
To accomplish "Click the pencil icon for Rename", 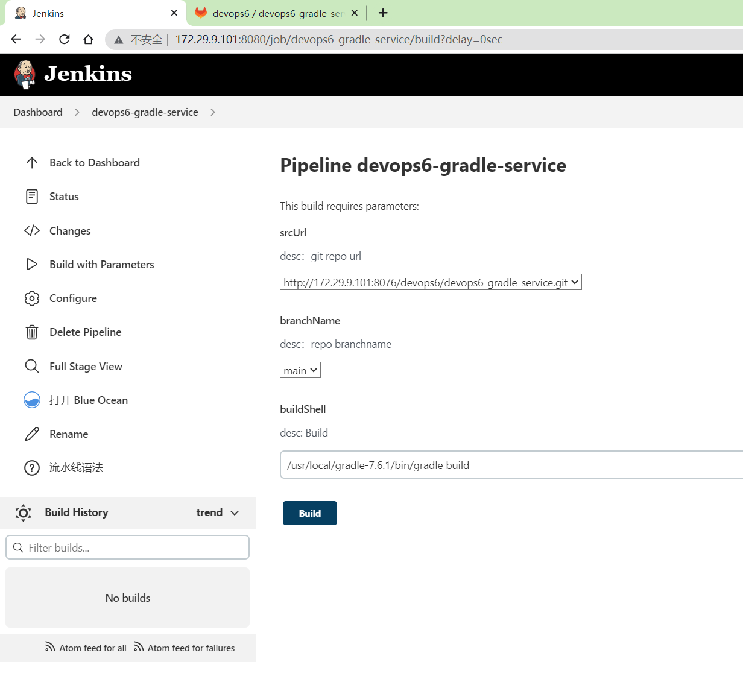I will (x=32, y=434).
